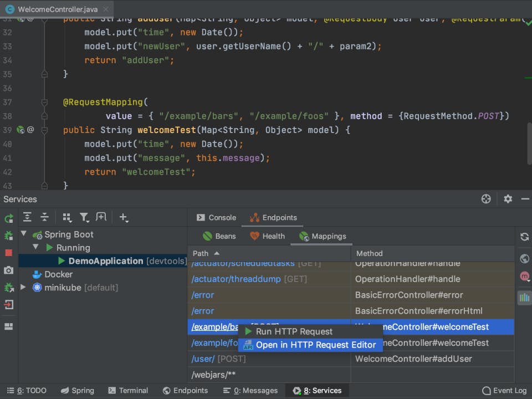The width and height of the screenshot is (532, 399).
Task: Click the filter icon in the Services toolbar
Action: (x=84, y=217)
